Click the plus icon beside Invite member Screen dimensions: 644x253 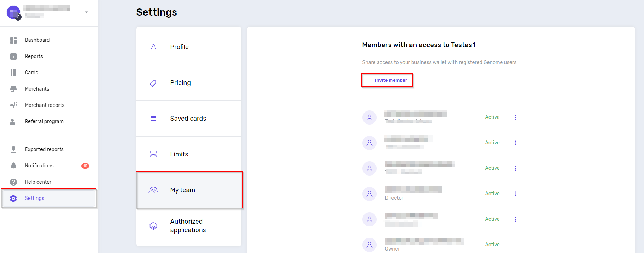click(x=368, y=80)
